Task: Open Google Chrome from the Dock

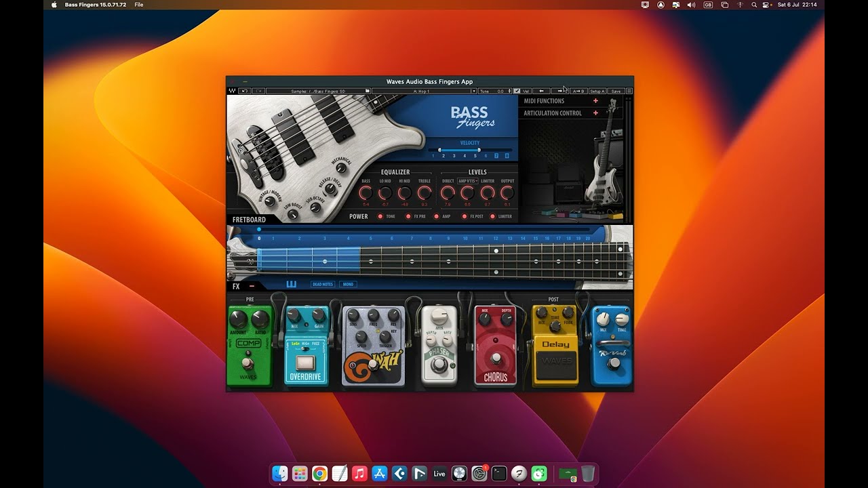Action: 320,473
